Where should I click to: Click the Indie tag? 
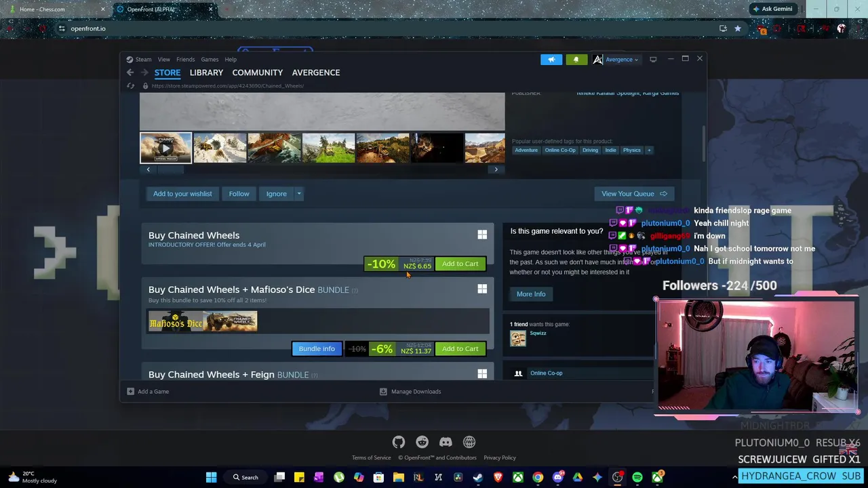point(611,150)
